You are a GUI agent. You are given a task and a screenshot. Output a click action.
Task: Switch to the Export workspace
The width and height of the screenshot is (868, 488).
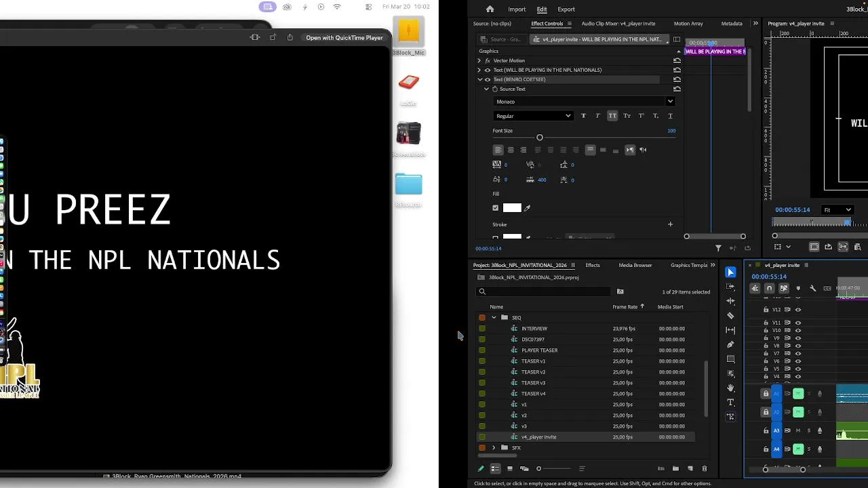click(566, 9)
